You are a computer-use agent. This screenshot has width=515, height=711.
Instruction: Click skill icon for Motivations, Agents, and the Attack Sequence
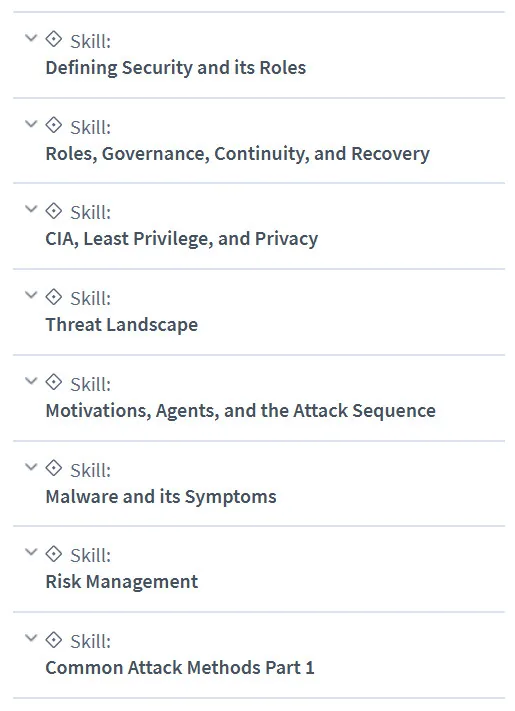(x=53, y=382)
